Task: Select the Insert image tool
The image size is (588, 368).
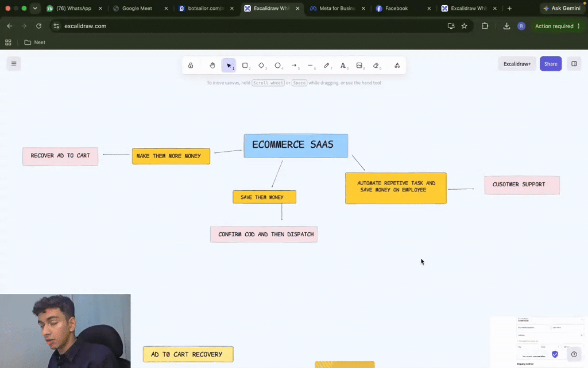Action: (359, 66)
